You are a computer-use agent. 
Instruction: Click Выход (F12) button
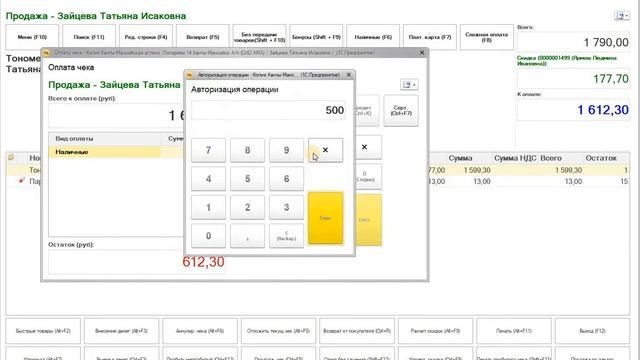click(592, 331)
